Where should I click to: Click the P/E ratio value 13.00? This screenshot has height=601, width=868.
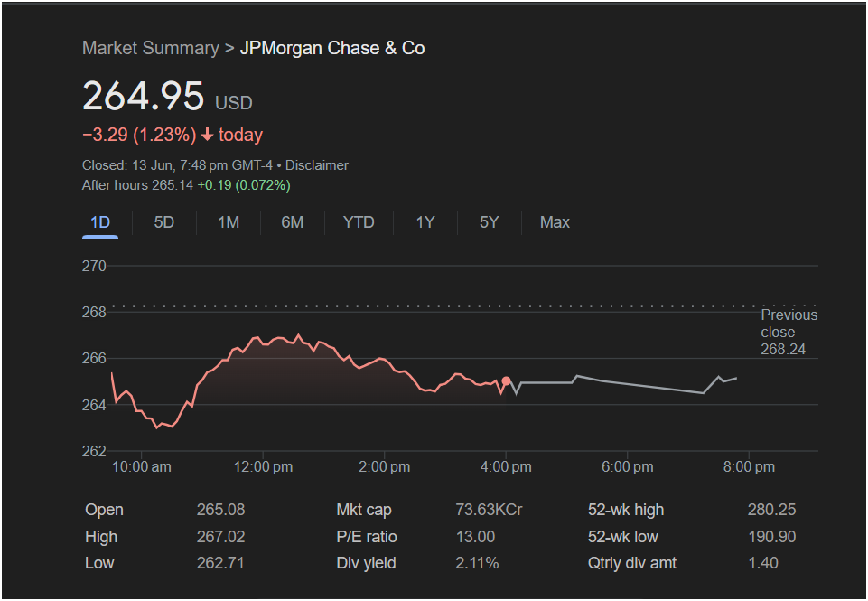(x=475, y=537)
